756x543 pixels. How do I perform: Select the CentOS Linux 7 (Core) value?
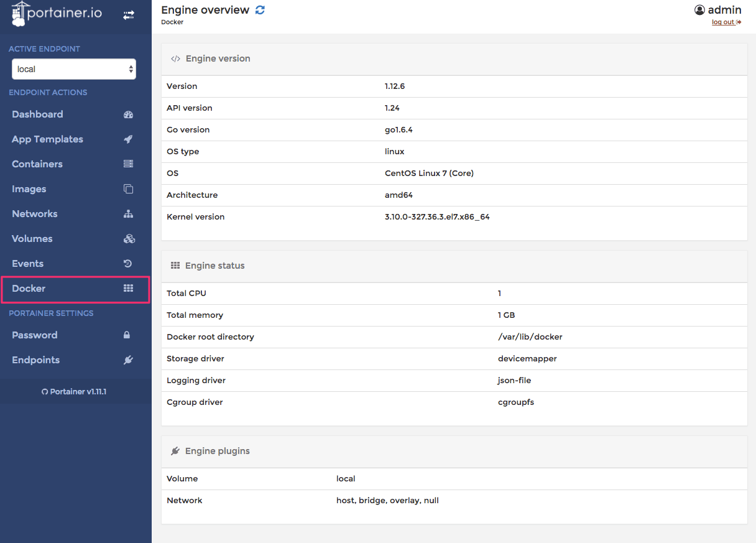tap(429, 174)
